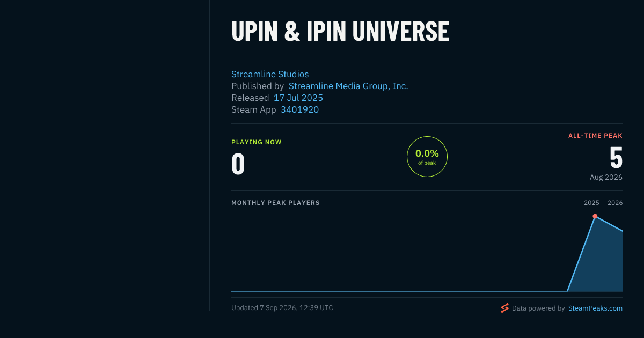Click the Monthly Peak Players heading

pyautogui.click(x=275, y=203)
